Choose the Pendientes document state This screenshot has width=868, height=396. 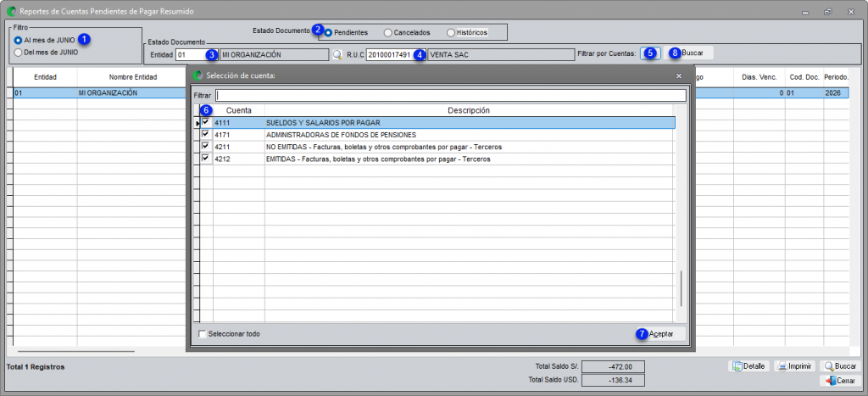(346, 32)
